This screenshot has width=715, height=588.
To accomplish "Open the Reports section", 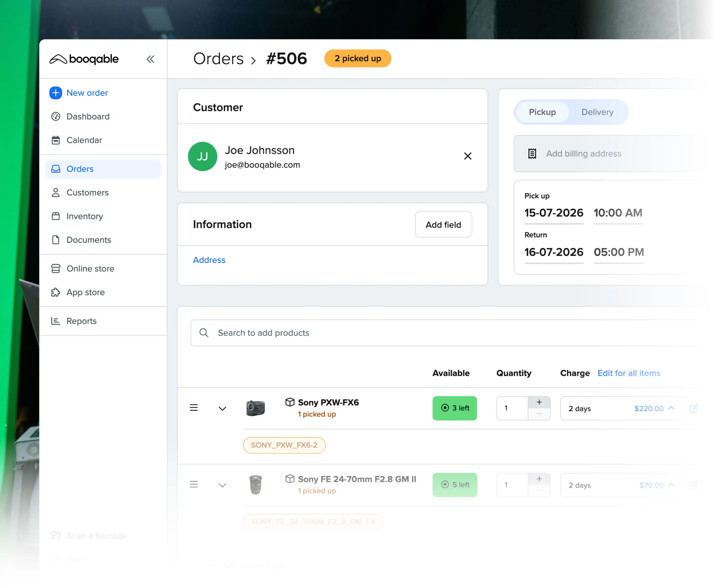I will [x=81, y=321].
